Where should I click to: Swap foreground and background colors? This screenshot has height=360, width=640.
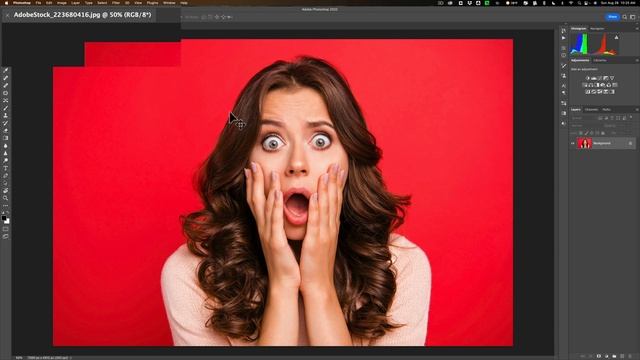point(7,212)
